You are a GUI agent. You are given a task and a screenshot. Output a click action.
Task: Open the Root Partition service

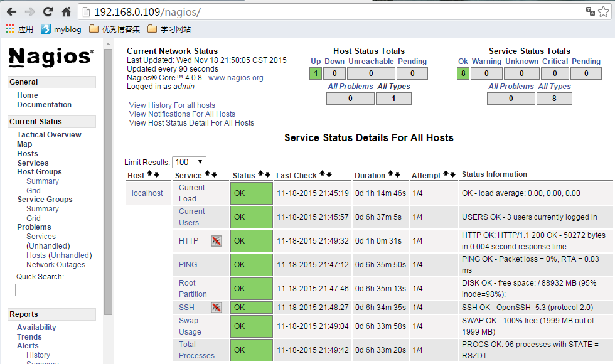pos(193,288)
